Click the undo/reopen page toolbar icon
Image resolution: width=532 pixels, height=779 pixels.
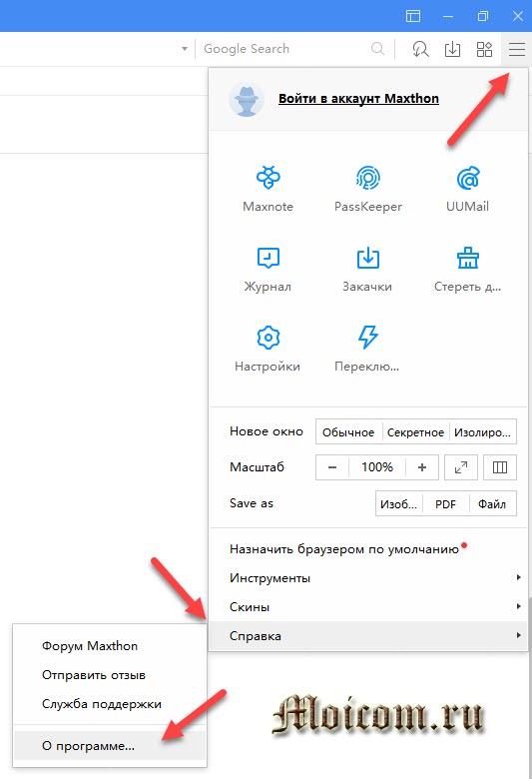click(x=421, y=49)
